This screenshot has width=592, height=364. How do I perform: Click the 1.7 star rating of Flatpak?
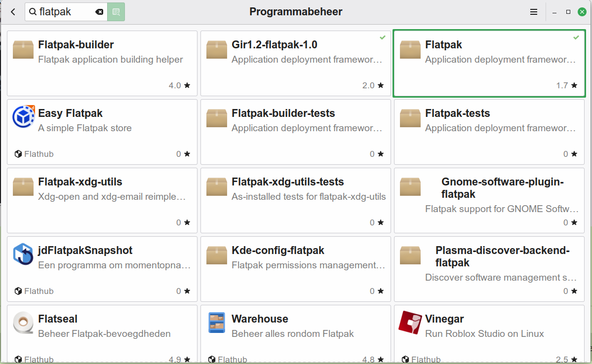tap(567, 86)
